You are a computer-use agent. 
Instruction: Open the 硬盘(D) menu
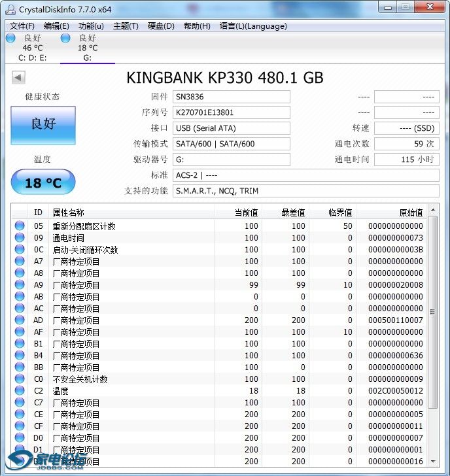[161, 26]
